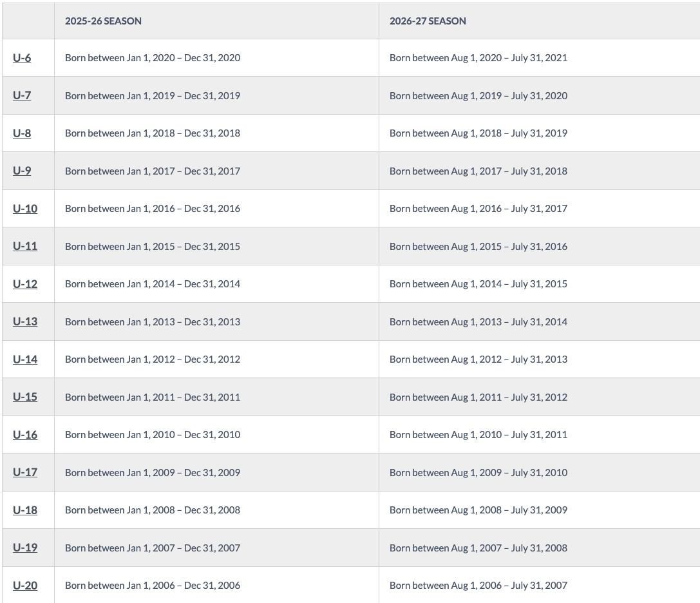Open the U-6 age group link

tap(22, 58)
